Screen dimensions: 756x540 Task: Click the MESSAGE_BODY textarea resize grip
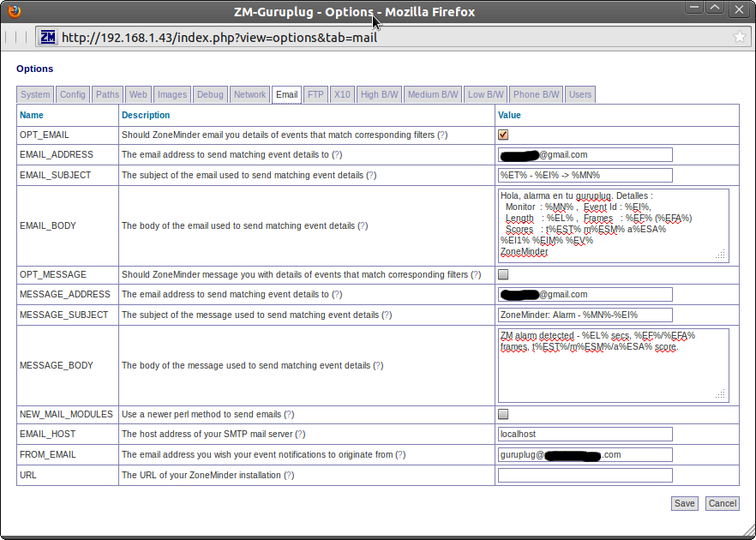tap(720, 394)
